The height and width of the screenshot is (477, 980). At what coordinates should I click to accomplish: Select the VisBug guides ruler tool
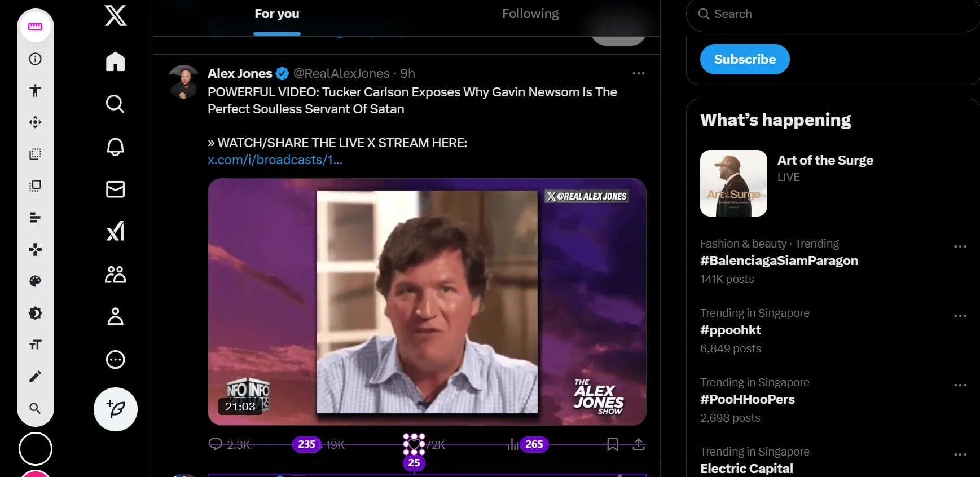[x=36, y=27]
